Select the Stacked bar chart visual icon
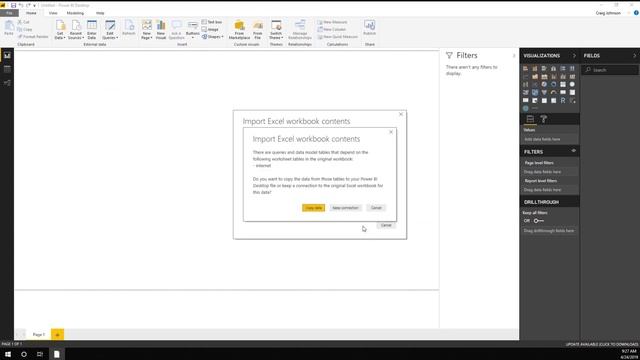 [525, 69]
